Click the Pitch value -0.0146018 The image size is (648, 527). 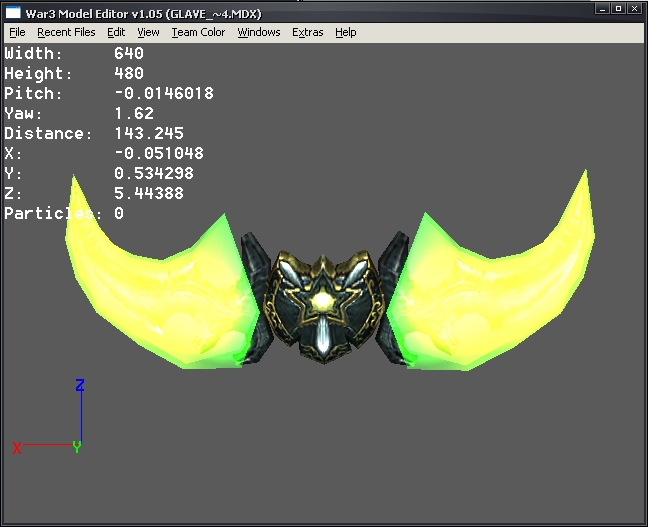pos(164,93)
